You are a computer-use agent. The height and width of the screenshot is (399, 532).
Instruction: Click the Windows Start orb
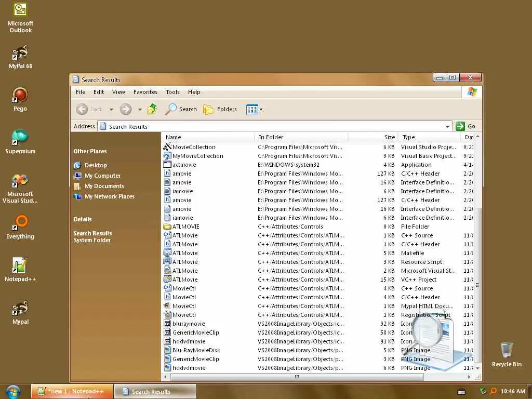[13, 392]
